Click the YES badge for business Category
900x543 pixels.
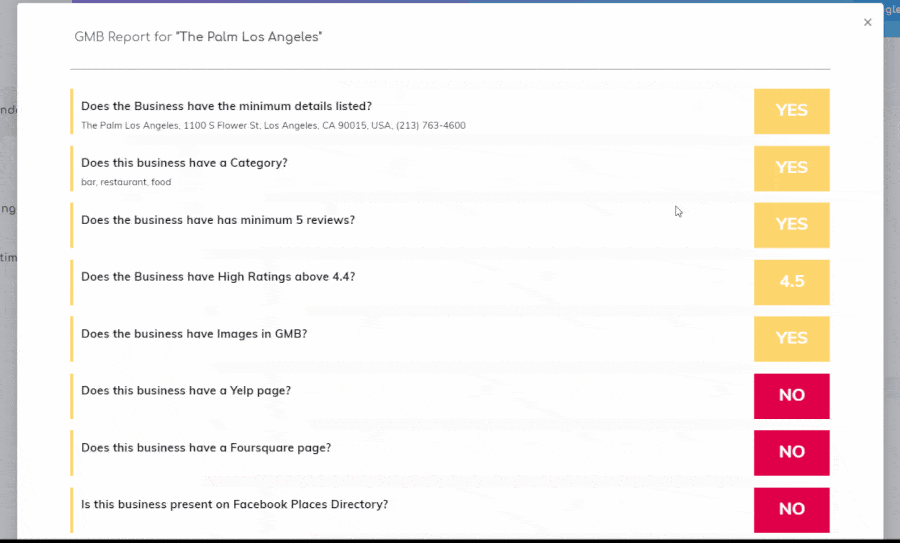791,168
